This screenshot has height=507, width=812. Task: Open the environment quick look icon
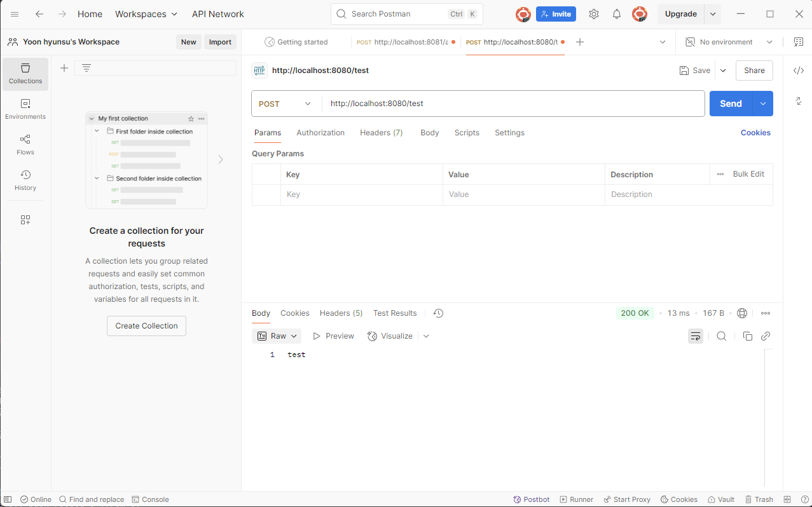tap(799, 42)
